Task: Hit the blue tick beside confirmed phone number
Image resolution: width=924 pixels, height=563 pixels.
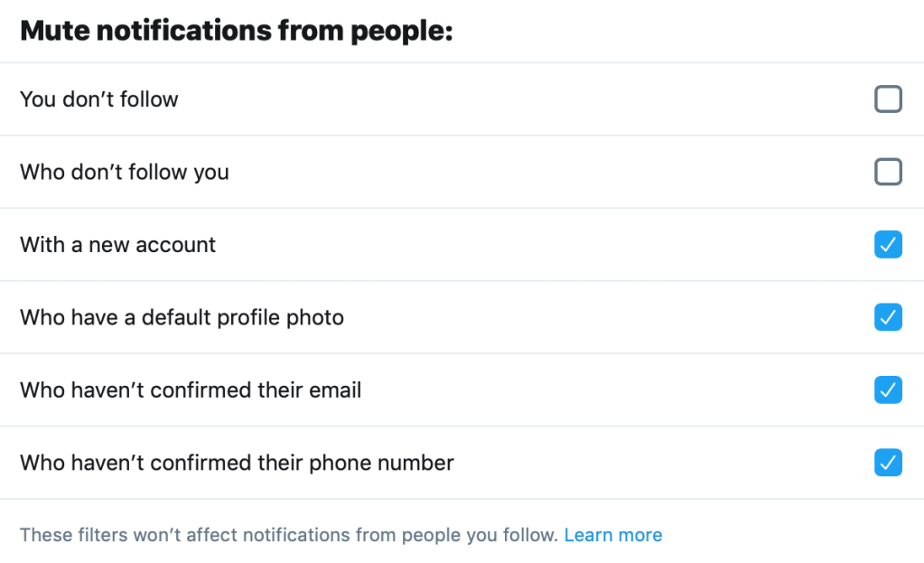Action: point(888,463)
